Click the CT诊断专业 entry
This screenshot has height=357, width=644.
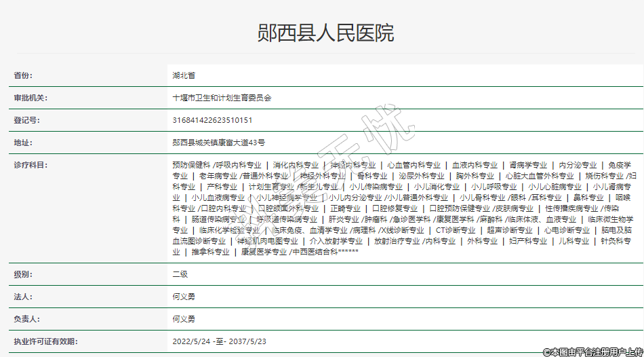[456, 230]
